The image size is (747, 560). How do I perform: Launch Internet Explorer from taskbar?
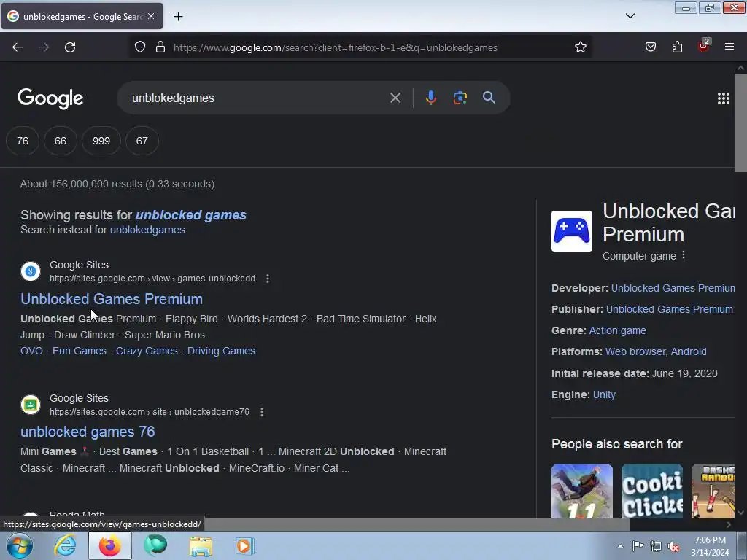(65, 545)
